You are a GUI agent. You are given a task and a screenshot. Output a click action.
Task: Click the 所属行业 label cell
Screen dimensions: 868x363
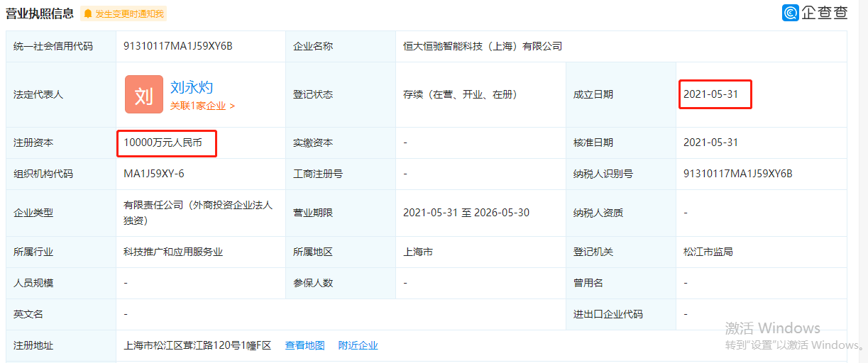click(61, 252)
